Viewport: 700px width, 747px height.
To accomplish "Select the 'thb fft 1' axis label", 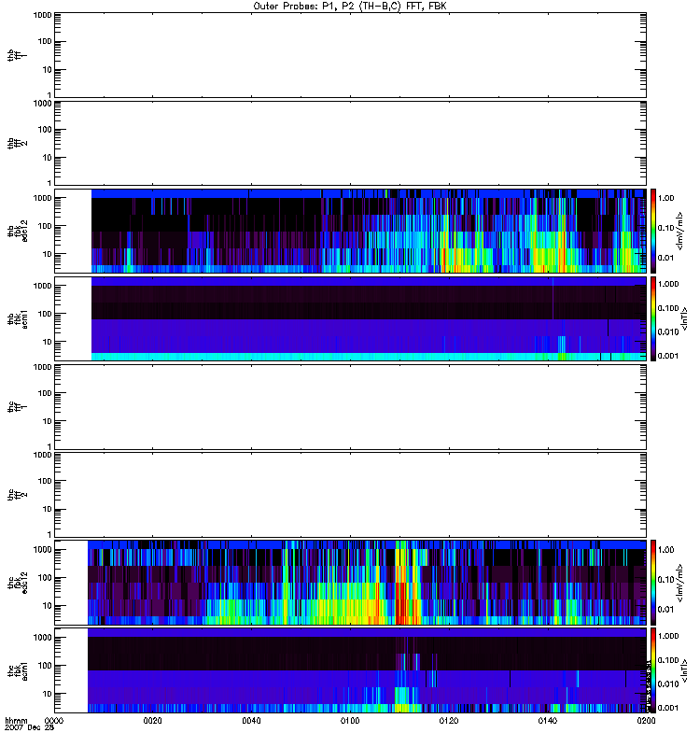I will 17,55.
